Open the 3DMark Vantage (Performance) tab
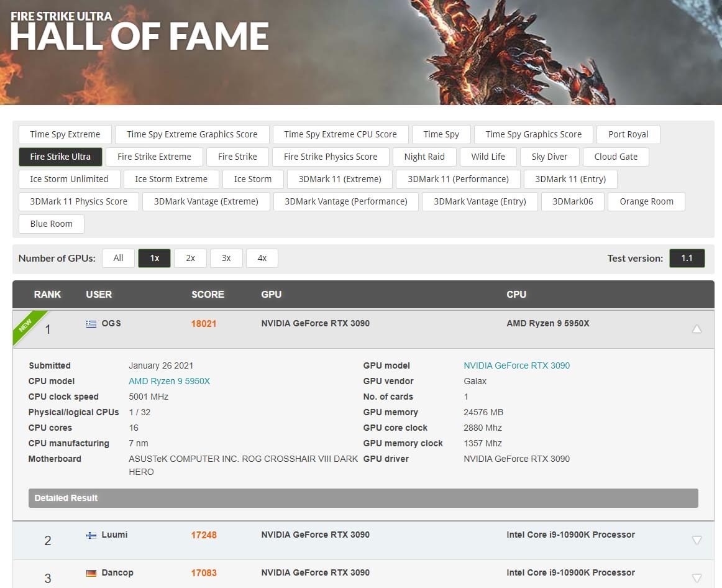The height and width of the screenshot is (588, 722). [346, 201]
